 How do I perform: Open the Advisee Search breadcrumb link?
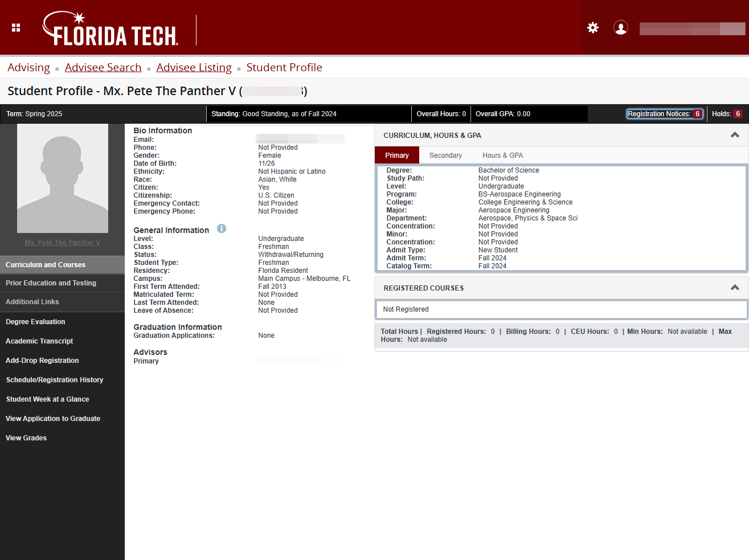pyautogui.click(x=103, y=67)
